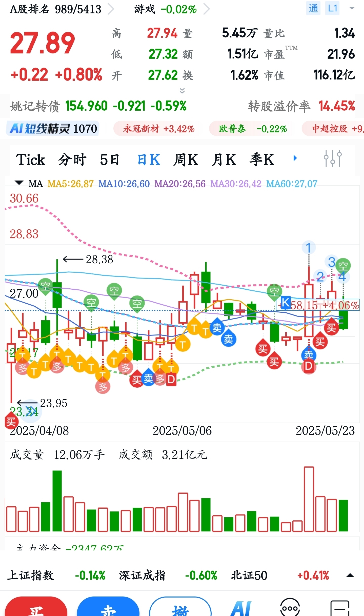Tap green 空 marker left of K badge
The image size is (364, 616).
[274, 292]
